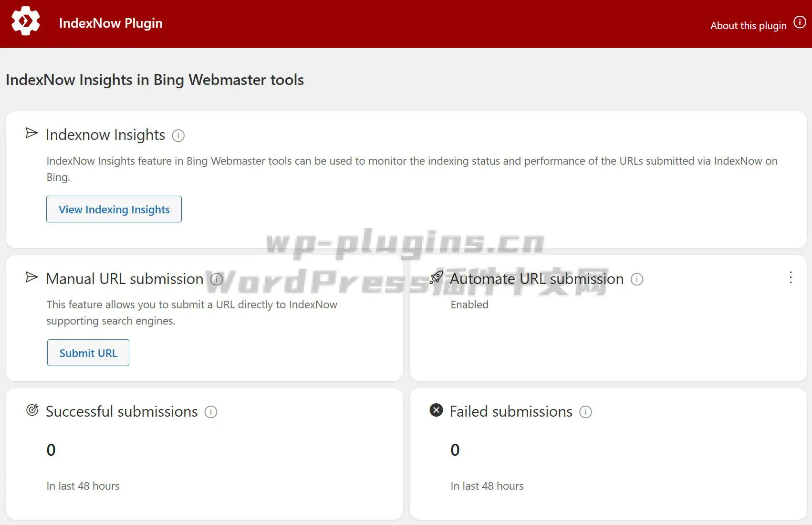Click target icon beside Successful submissions
The height and width of the screenshot is (525, 812).
pyautogui.click(x=32, y=410)
